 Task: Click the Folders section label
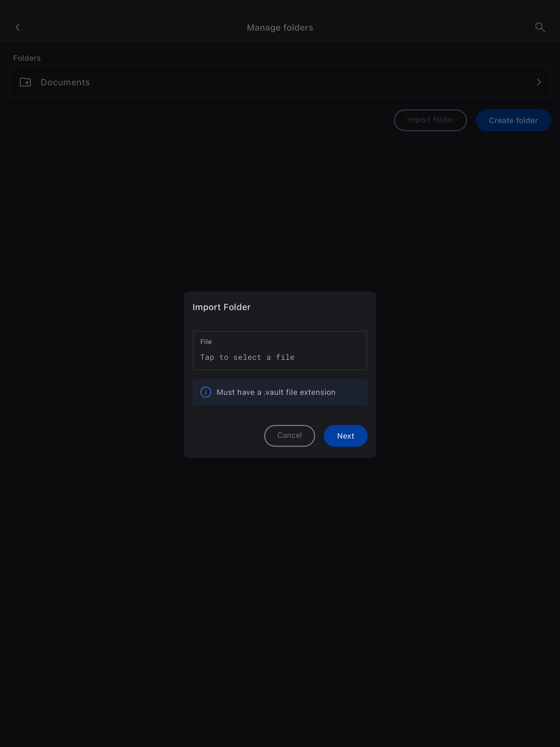(x=27, y=58)
